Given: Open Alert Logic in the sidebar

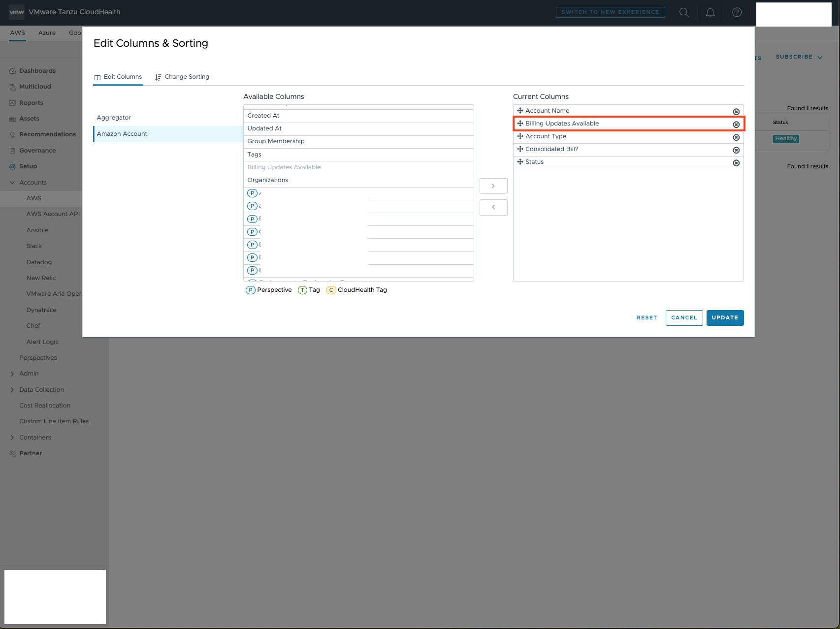Looking at the screenshot, I should [42, 342].
